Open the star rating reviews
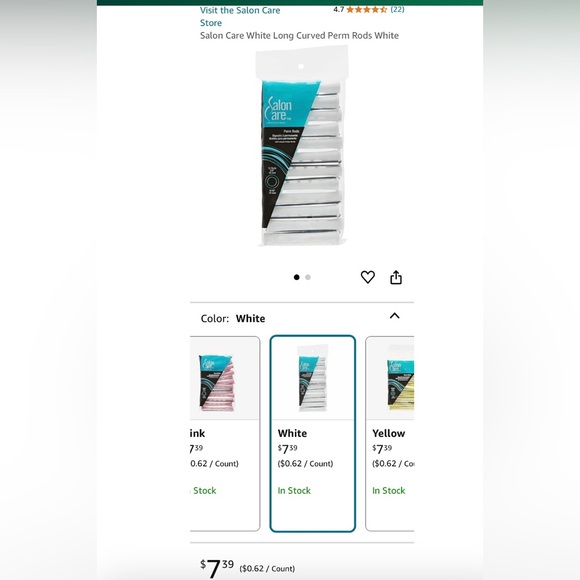This screenshot has width=580, height=580. click(367, 10)
